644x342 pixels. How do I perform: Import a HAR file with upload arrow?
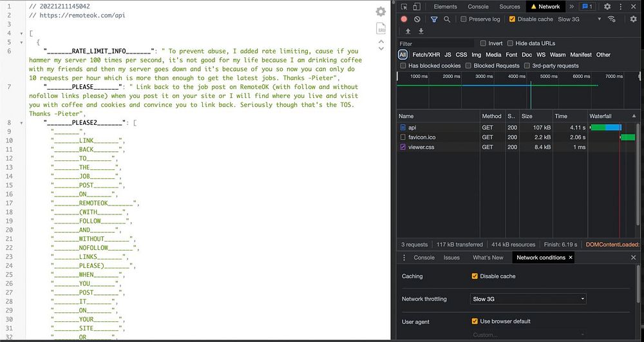coord(408,31)
